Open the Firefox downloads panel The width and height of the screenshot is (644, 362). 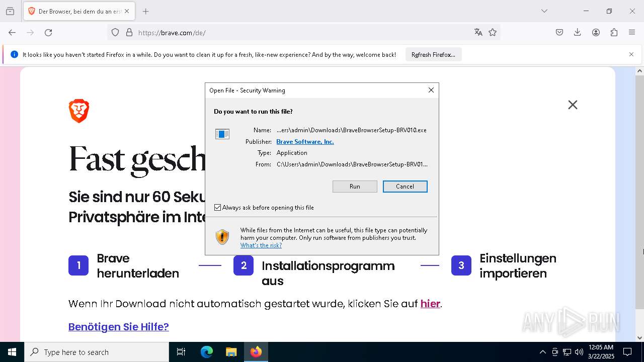coord(578,33)
